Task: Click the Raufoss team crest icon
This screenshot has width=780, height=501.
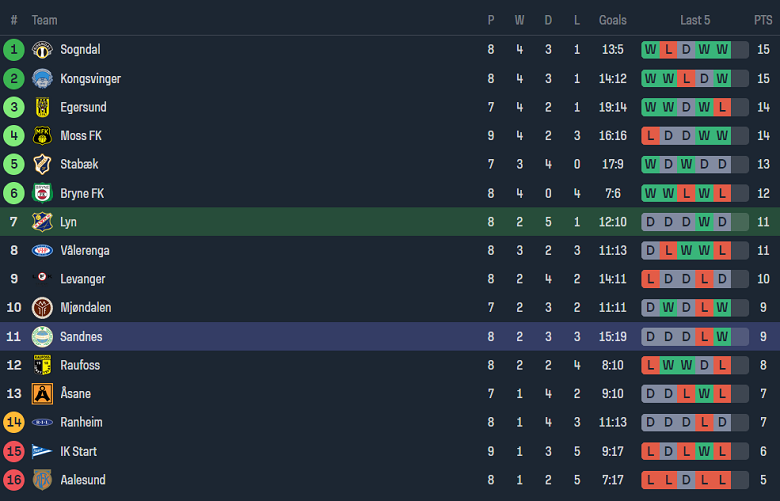Action: click(x=42, y=365)
